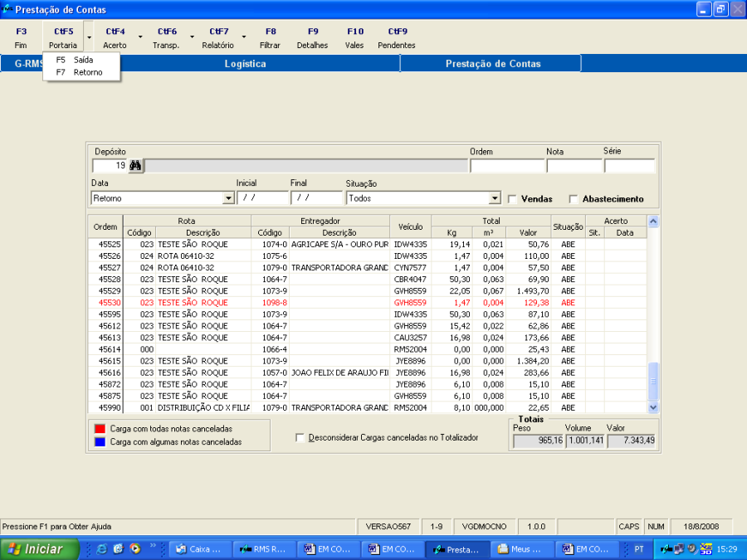Switch to the RMS R... taskbar window
Viewport: 747px width, 560px height.
pyautogui.click(x=265, y=549)
